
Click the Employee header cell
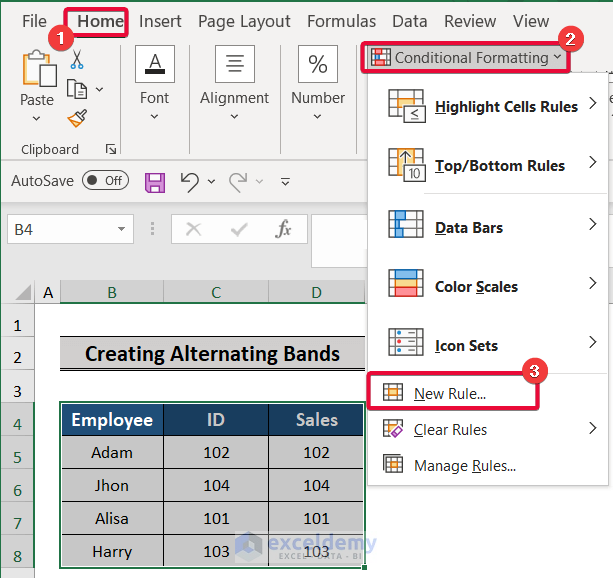click(x=112, y=420)
